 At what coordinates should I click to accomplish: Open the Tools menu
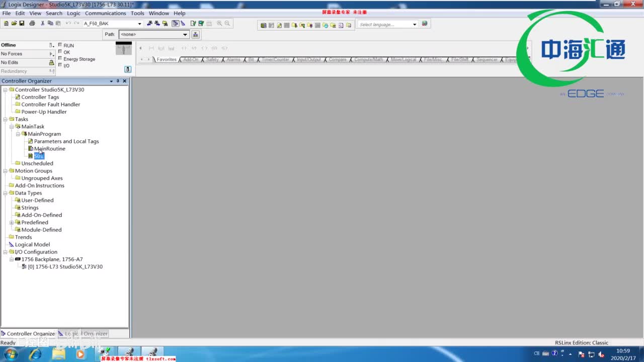(137, 13)
